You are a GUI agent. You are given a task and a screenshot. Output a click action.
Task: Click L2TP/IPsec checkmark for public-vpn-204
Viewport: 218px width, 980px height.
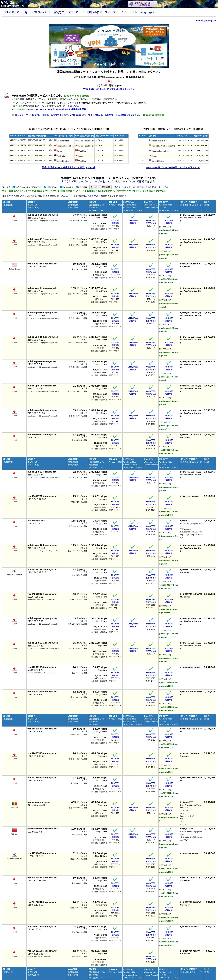[133, 216]
